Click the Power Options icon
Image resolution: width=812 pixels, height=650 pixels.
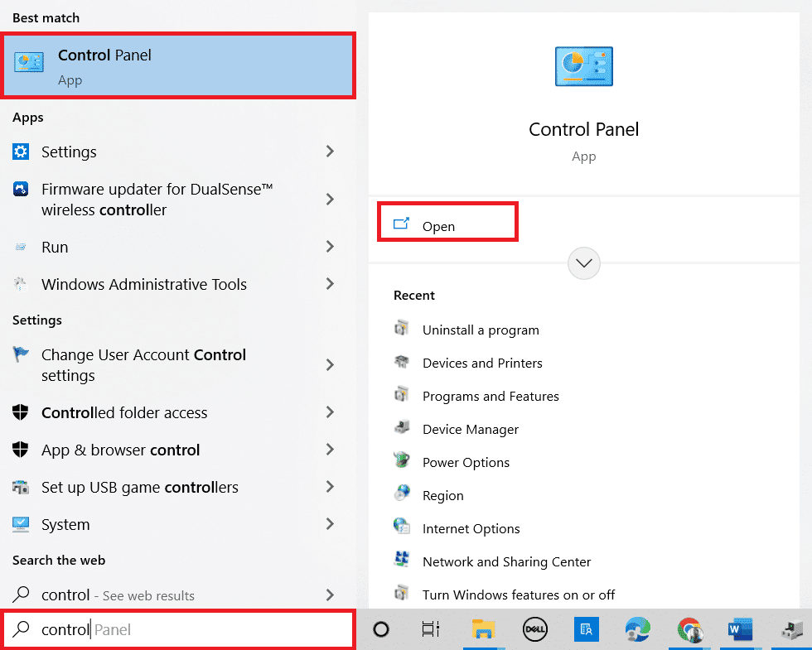[402, 460]
